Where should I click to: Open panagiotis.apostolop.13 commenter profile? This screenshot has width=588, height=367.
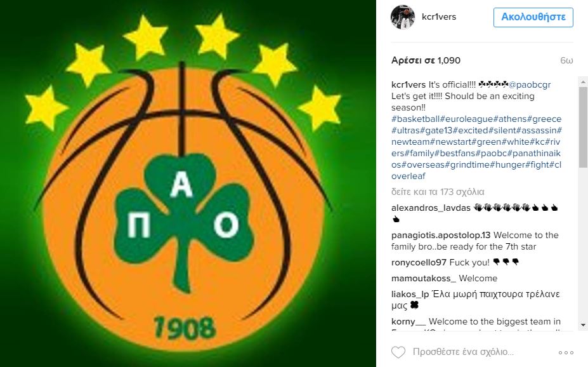point(441,236)
